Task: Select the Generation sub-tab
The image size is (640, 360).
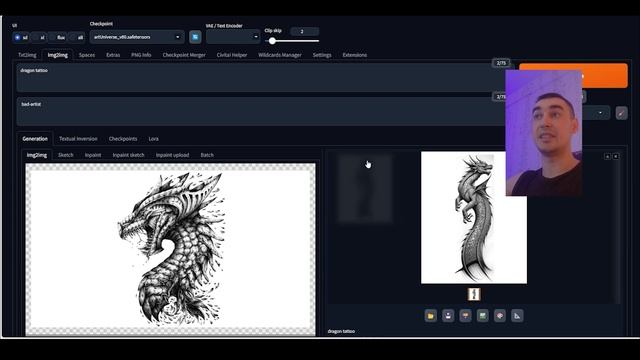Action: pyautogui.click(x=35, y=139)
